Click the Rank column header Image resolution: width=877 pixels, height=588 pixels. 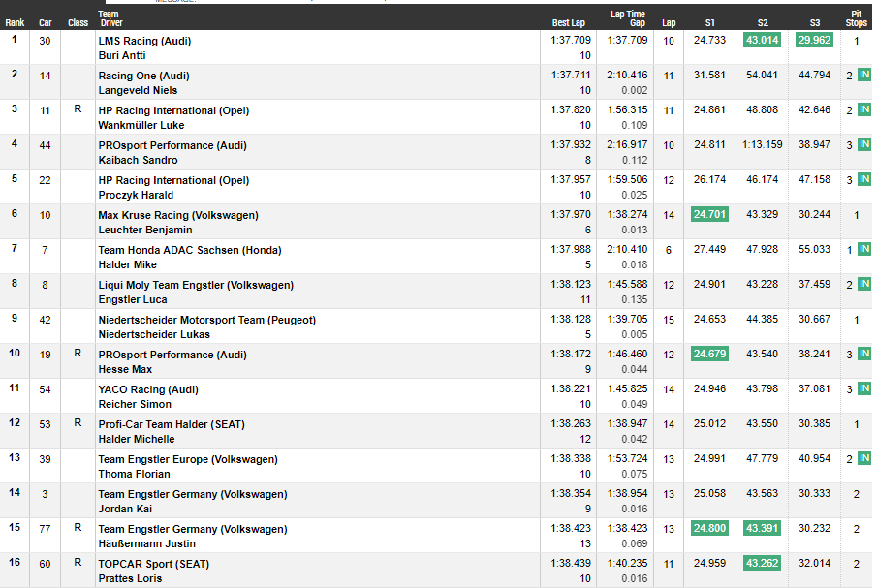(x=15, y=23)
